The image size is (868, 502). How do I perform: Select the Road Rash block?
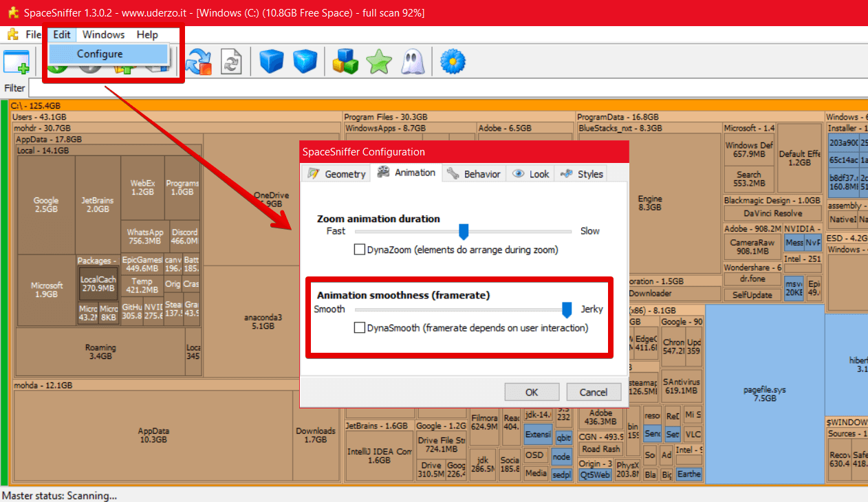tap(600, 448)
